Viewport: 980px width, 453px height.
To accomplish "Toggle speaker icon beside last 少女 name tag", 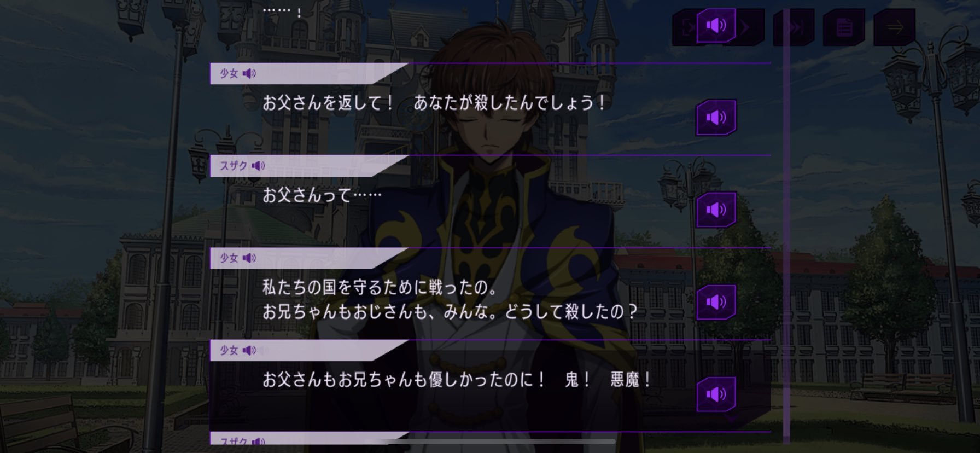I will [249, 350].
